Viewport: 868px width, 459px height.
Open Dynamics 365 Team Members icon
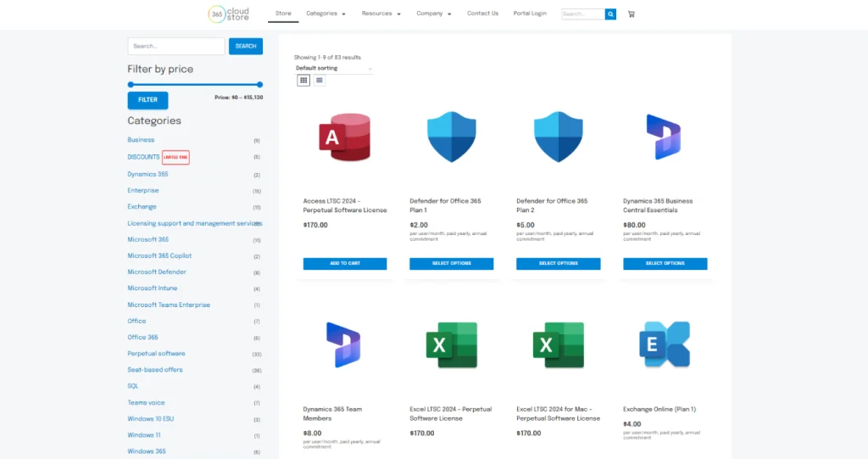click(x=344, y=344)
